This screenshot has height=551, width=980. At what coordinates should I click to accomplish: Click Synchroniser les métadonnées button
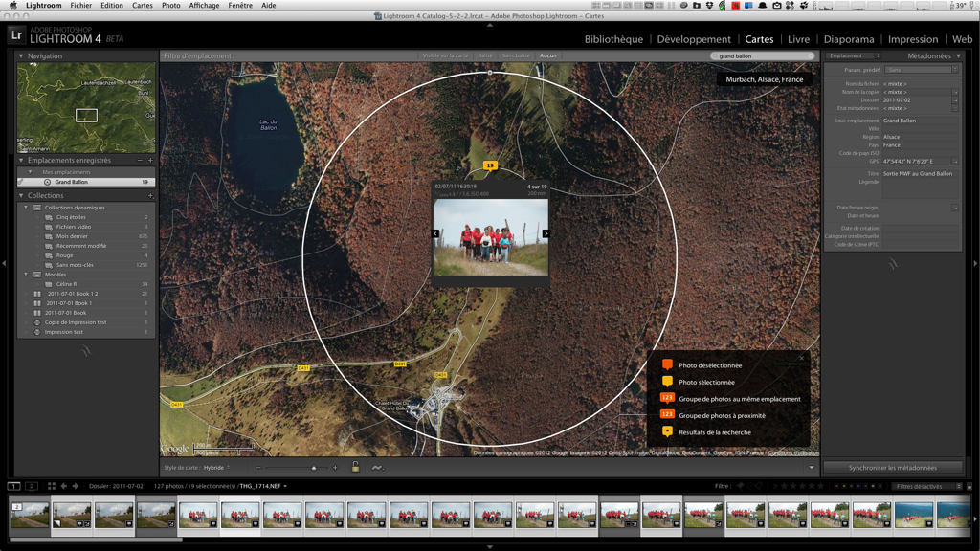(x=893, y=467)
